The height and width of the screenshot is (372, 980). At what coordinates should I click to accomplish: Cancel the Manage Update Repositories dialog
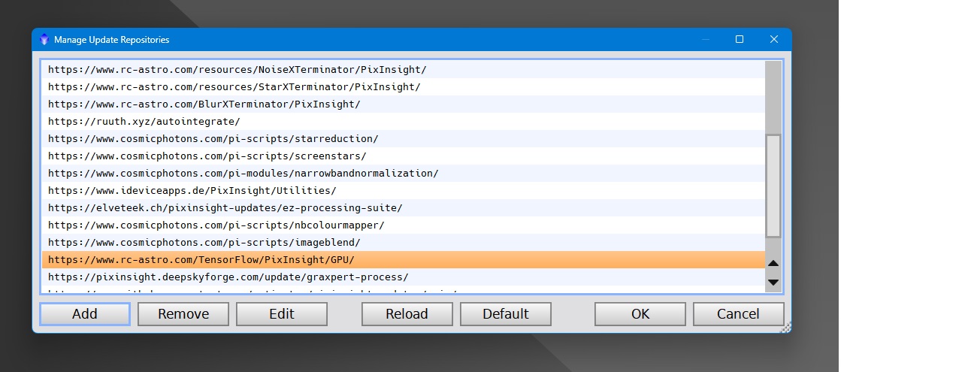pos(739,314)
